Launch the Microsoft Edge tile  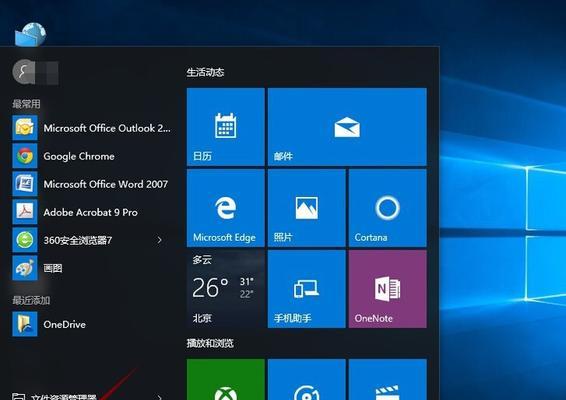pyautogui.click(x=226, y=208)
